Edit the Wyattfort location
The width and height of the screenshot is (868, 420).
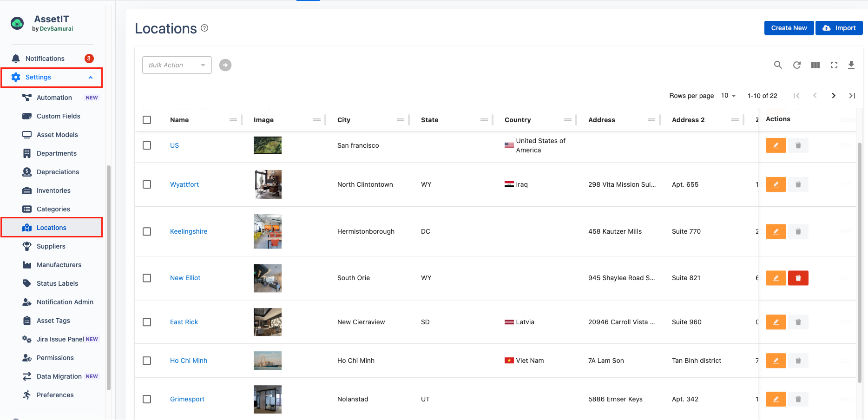pos(776,184)
